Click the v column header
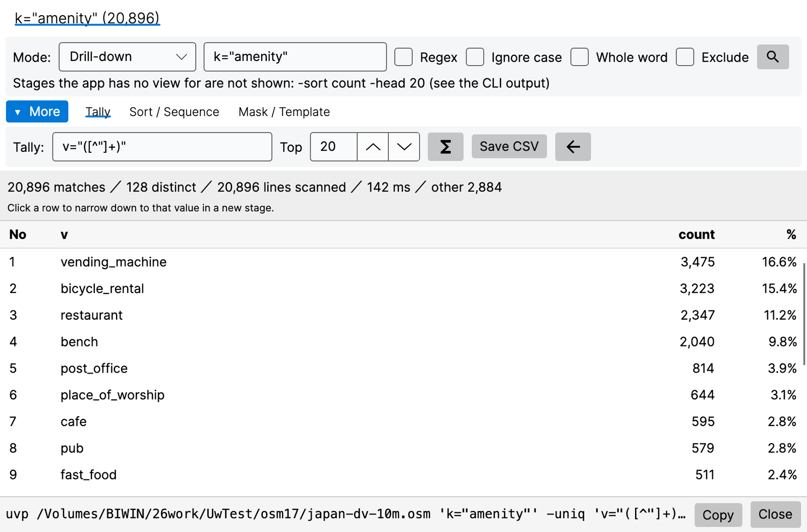Screen dimensions: 807x532 coord(64,234)
